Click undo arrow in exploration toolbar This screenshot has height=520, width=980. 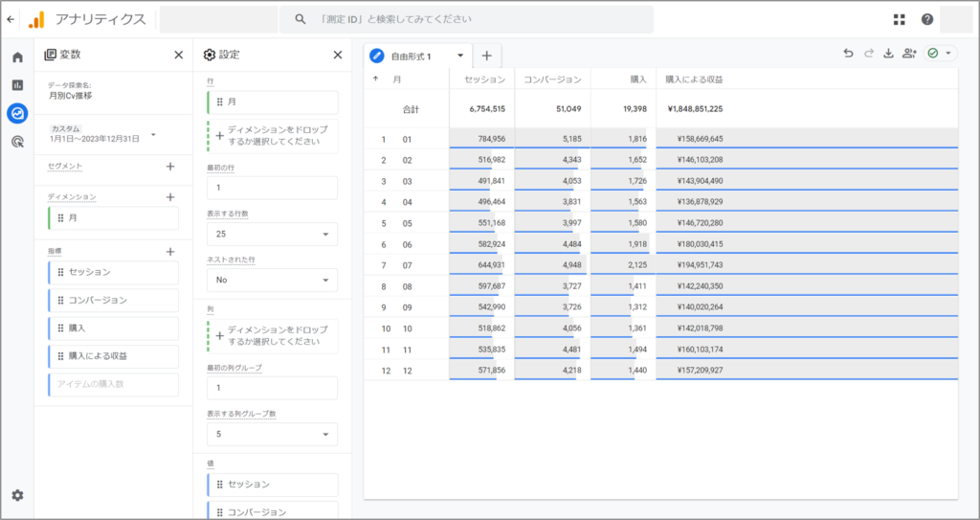click(848, 54)
